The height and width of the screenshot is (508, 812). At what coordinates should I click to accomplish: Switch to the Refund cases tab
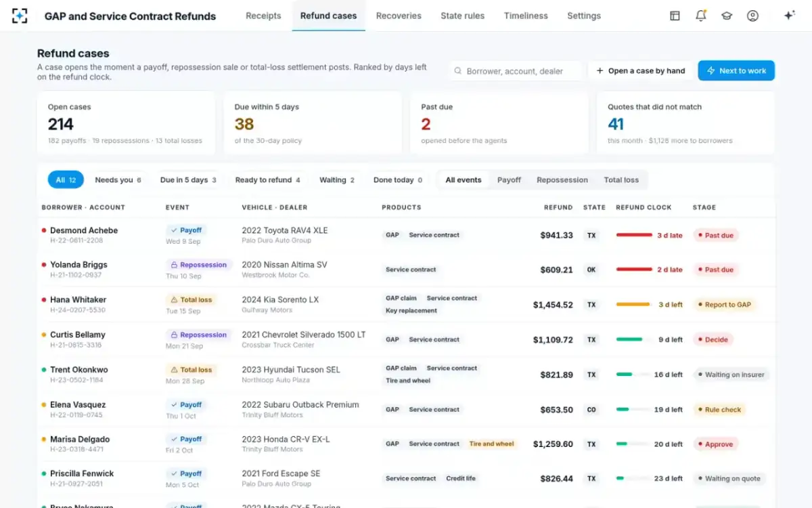click(x=328, y=16)
